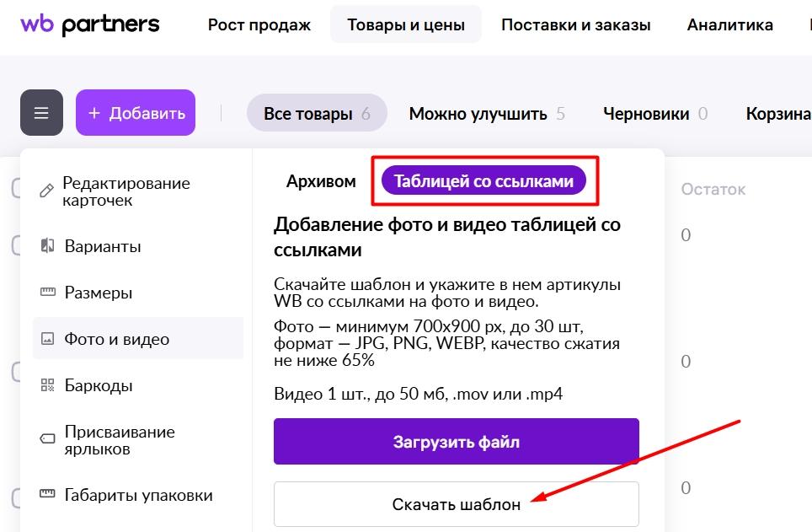Viewport: 812px width, 532px height.
Task: Click the wb partners logo
Action: click(89, 24)
